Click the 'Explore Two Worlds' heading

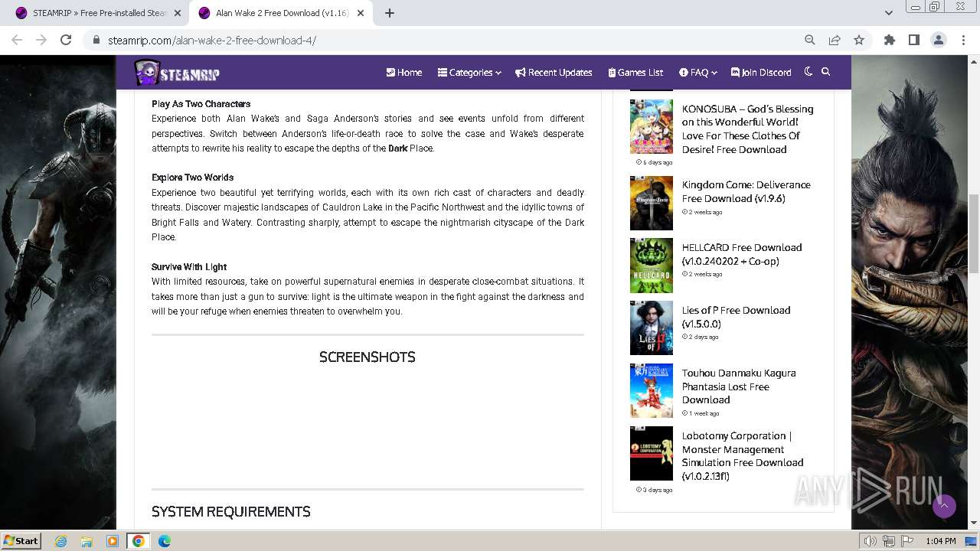click(193, 178)
